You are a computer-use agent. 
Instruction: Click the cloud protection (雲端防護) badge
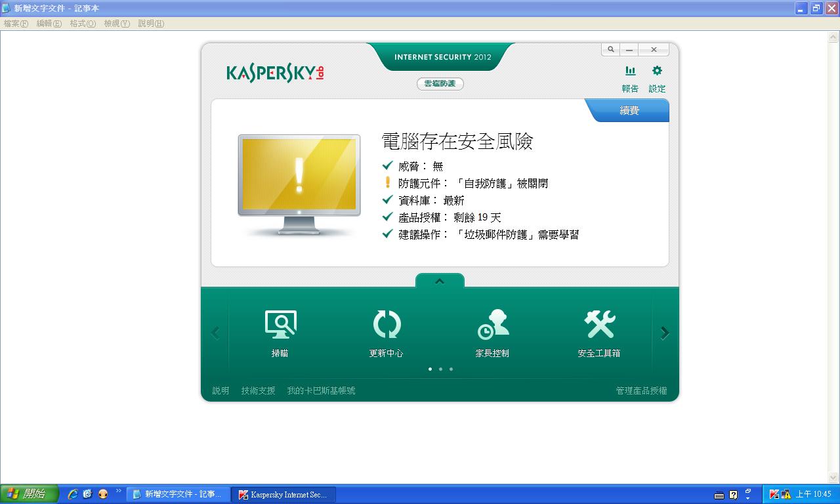pyautogui.click(x=440, y=84)
